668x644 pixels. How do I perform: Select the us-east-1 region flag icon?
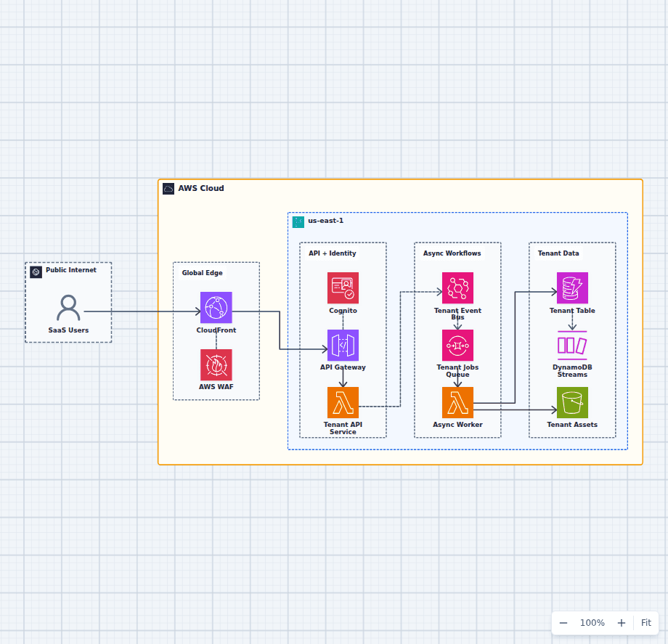[x=298, y=222]
